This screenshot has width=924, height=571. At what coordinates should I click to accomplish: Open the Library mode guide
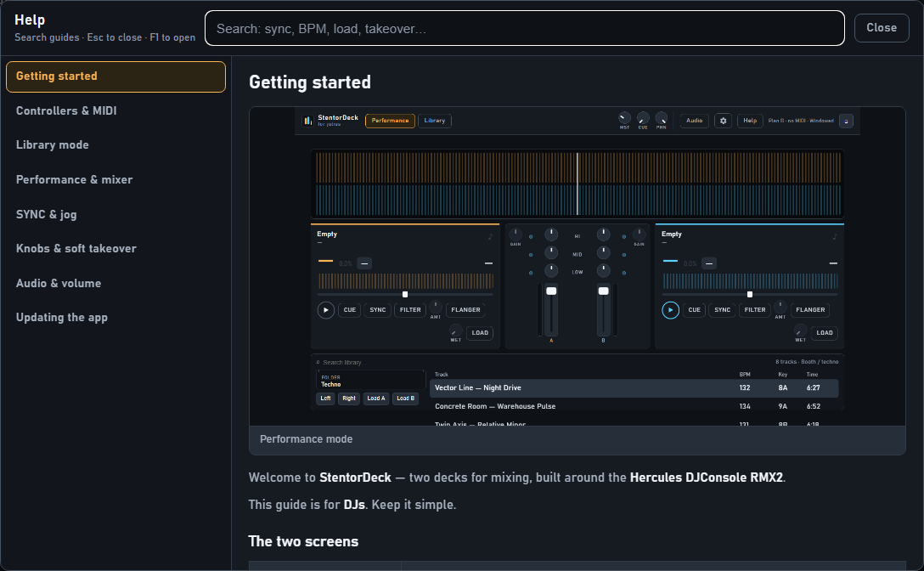(115, 145)
